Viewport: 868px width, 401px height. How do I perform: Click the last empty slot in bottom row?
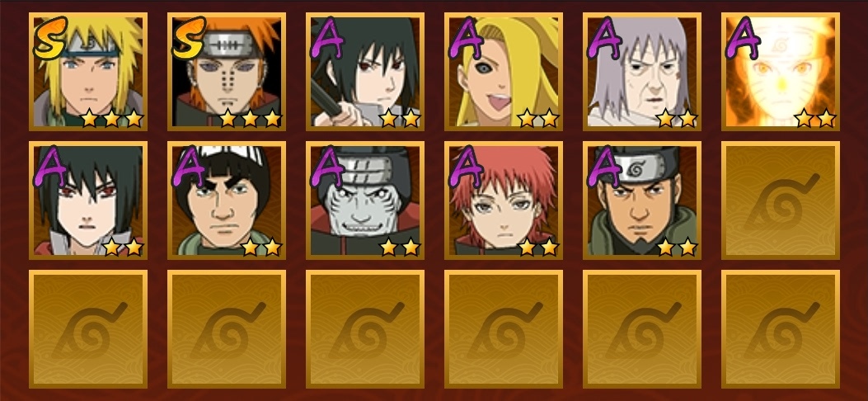(x=780, y=329)
